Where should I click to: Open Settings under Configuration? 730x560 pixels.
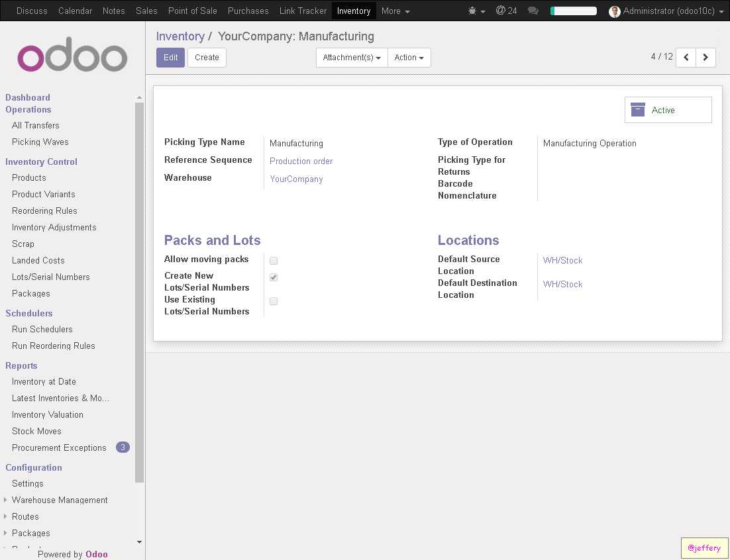tap(27, 483)
